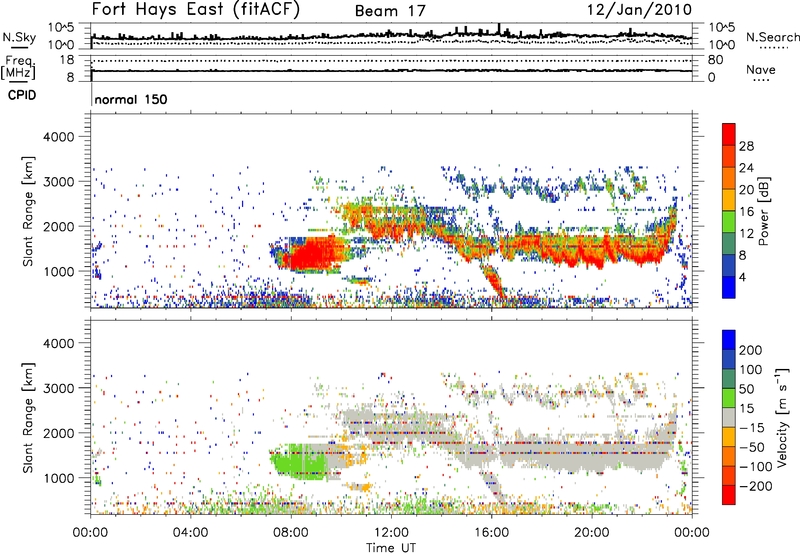The height and width of the screenshot is (554, 800).
Task: Click the '3000' tick on velocity panel
Action: (x=58, y=388)
